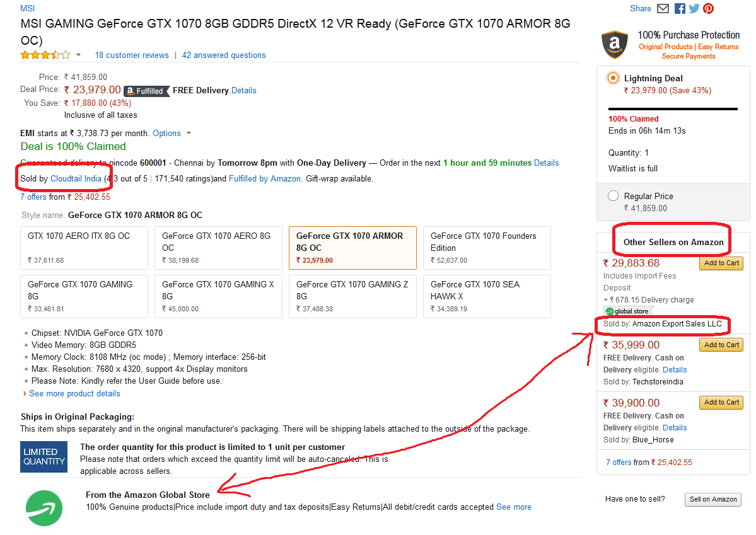Open the See more link for Global Store
This screenshot has width=756, height=535.
point(513,507)
